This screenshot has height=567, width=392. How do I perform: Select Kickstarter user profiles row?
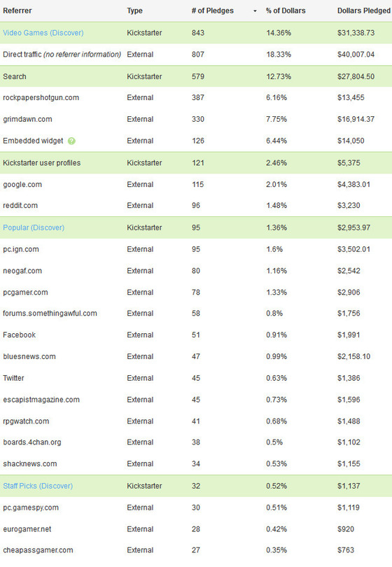click(196, 162)
